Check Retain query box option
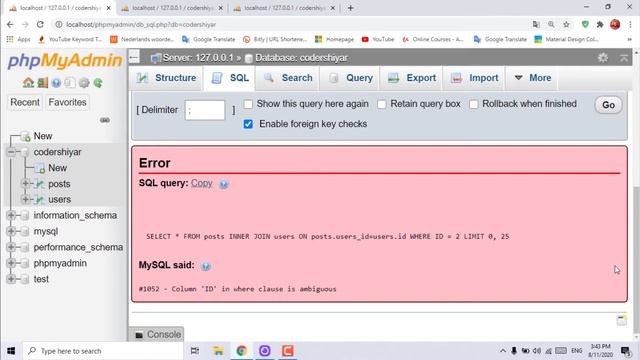 [382, 104]
